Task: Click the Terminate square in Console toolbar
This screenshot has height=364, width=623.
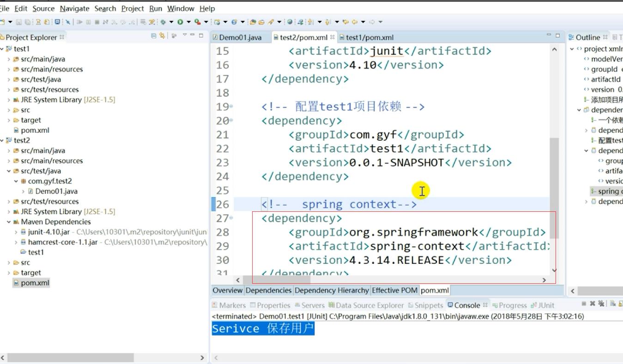Action: [x=584, y=303]
